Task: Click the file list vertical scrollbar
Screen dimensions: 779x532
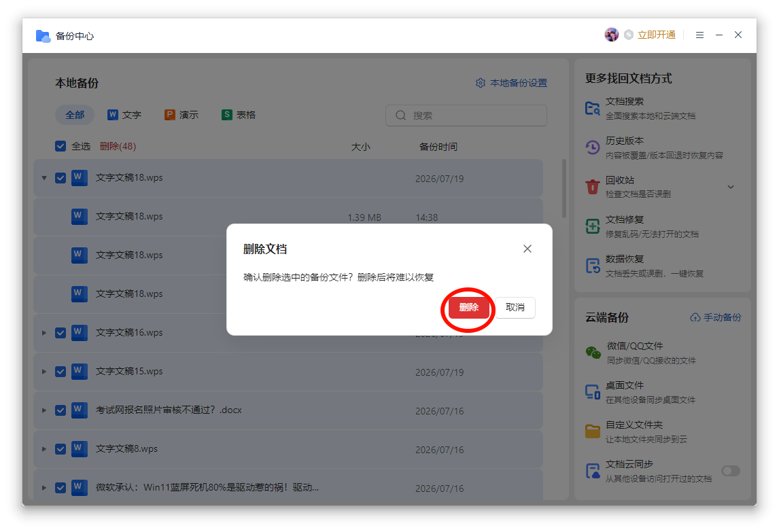Action: (564, 188)
